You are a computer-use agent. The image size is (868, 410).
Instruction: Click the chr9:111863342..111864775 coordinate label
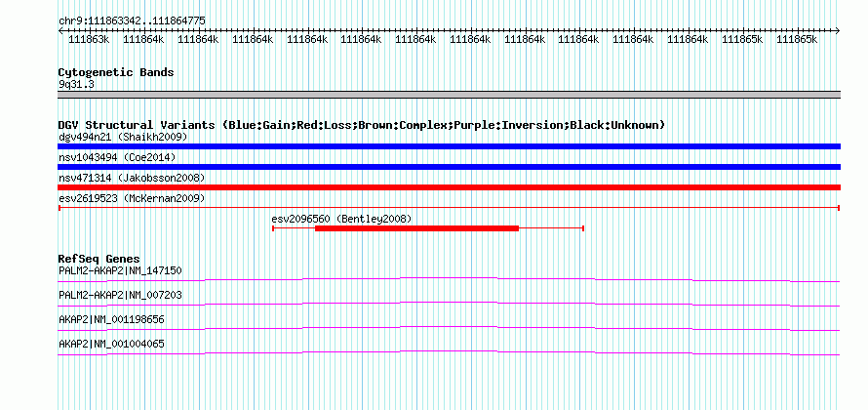click(x=132, y=20)
